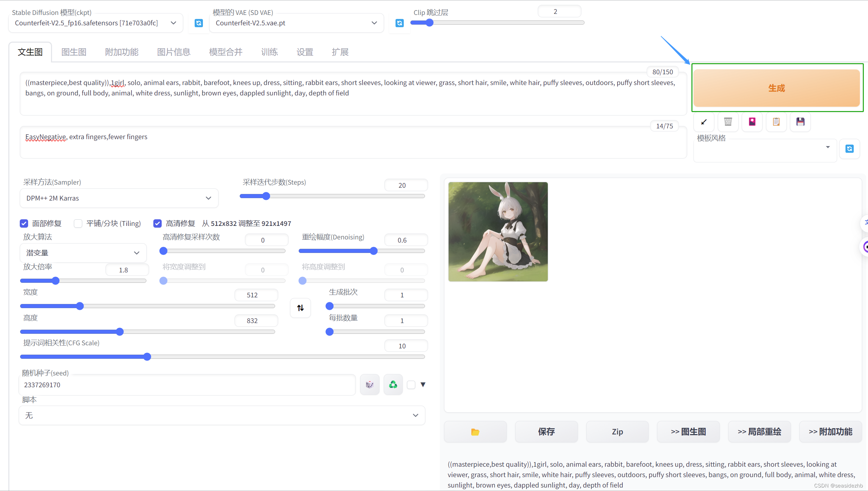The image size is (868, 491).
Task: Click the Steps number field showing 20
Action: point(406,185)
